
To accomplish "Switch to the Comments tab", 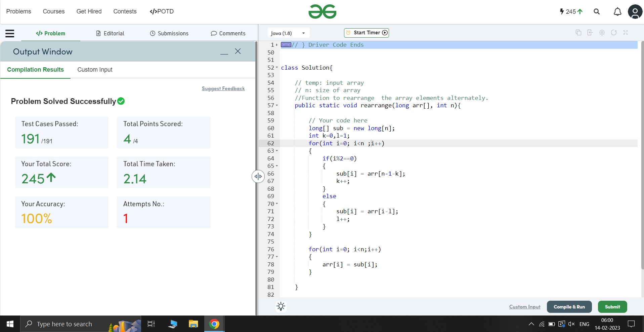I will (x=228, y=33).
